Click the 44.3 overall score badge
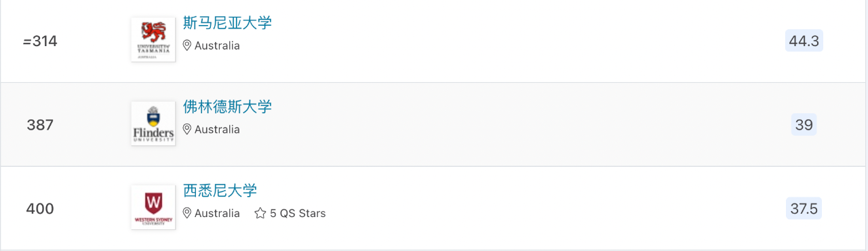Viewport: 868px width, 251px height. pos(804,41)
